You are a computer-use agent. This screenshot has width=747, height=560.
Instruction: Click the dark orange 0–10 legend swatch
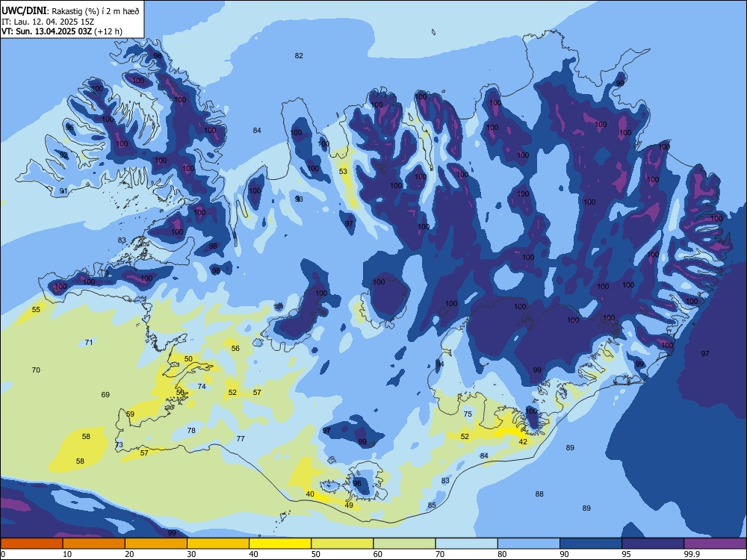pos(31,544)
